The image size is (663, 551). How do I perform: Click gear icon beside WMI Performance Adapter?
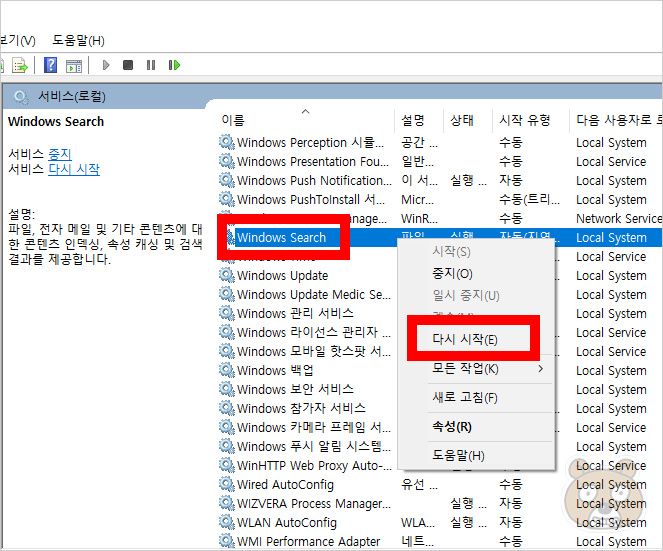click(227, 542)
